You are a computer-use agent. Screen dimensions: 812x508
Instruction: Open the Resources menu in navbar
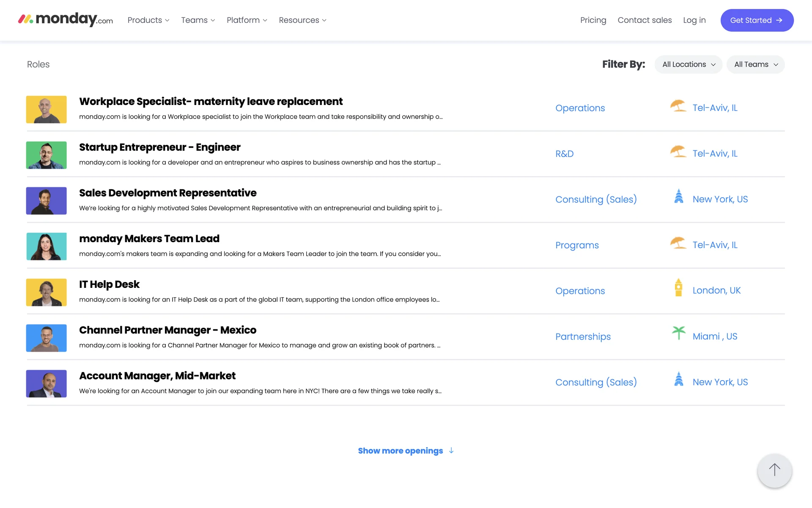pos(302,20)
